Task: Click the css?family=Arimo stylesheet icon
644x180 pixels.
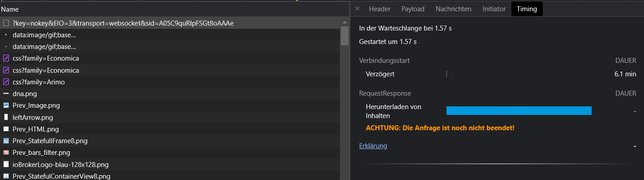Action: [x=6, y=82]
